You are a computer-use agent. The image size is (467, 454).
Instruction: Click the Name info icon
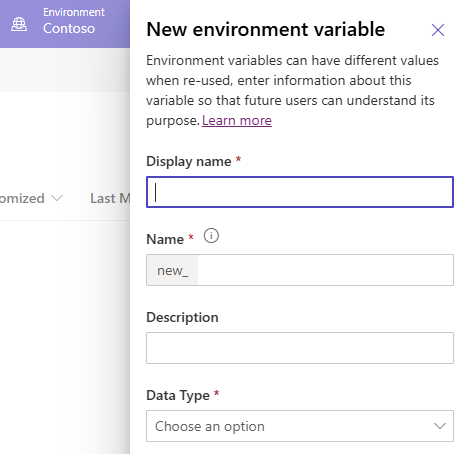[x=211, y=236]
